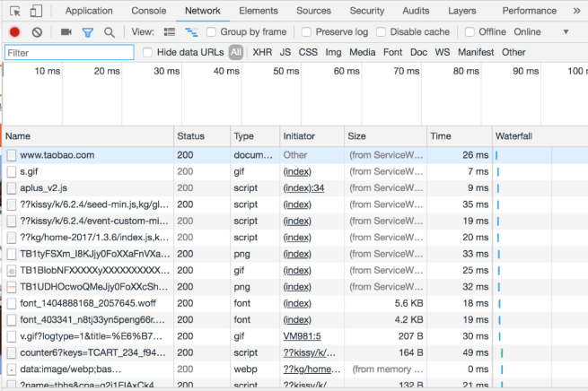588x391 pixels.
Task: Click the capture screenshots camera icon
Action: (66, 31)
